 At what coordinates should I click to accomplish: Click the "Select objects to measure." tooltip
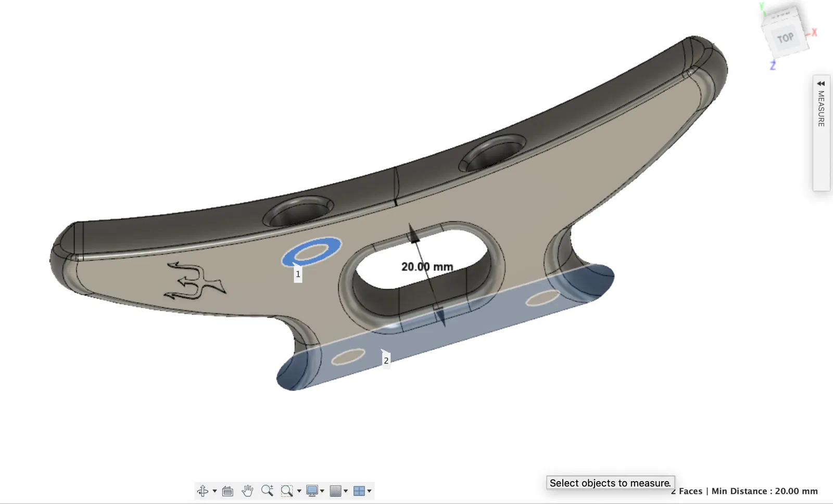610,483
